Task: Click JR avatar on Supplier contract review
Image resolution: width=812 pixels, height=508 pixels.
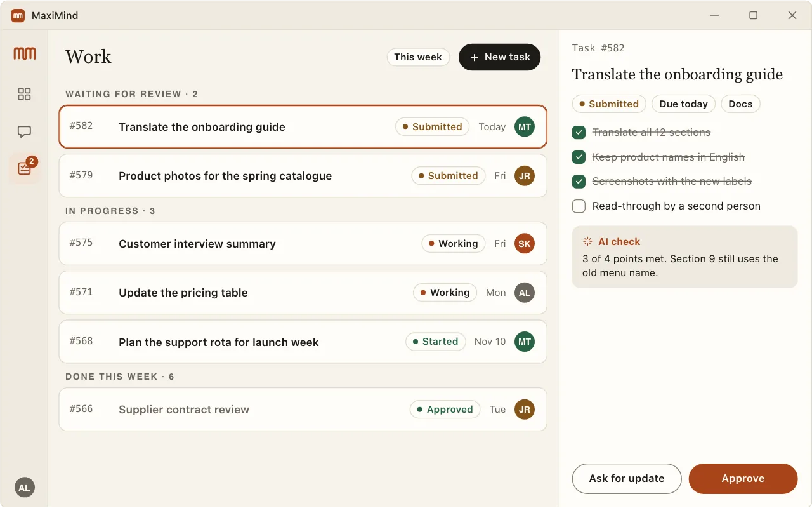Action: point(525,410)
